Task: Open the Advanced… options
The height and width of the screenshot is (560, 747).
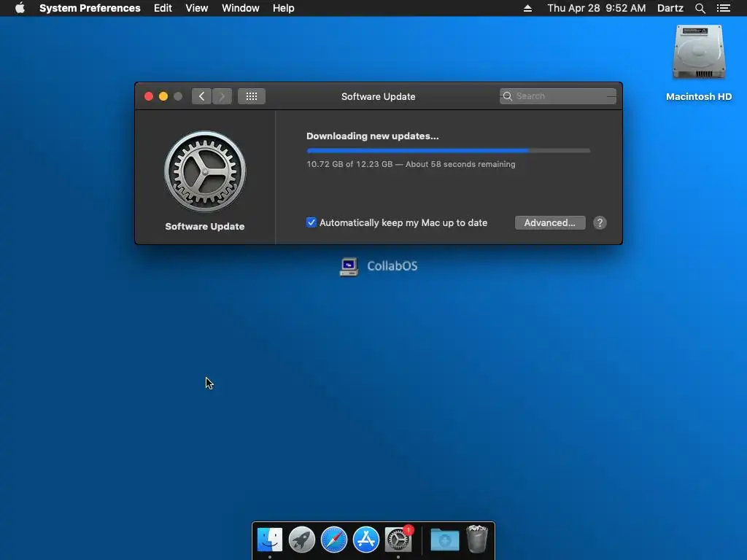Action: (x=550, y=223)
